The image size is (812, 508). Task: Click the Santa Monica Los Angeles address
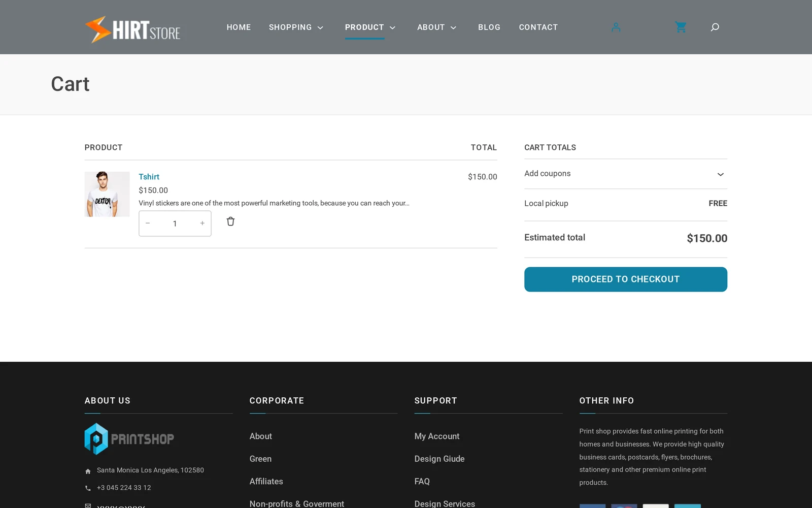150,470
